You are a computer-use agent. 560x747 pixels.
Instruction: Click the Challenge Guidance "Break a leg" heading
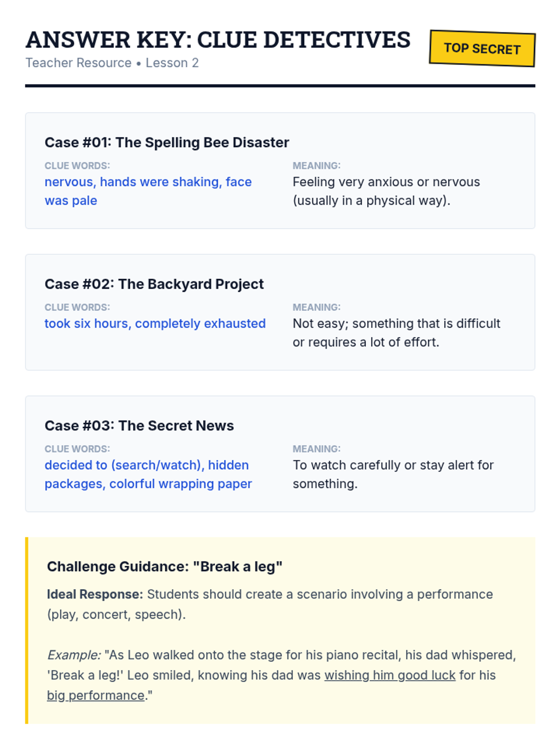click(x=165, y=567)
